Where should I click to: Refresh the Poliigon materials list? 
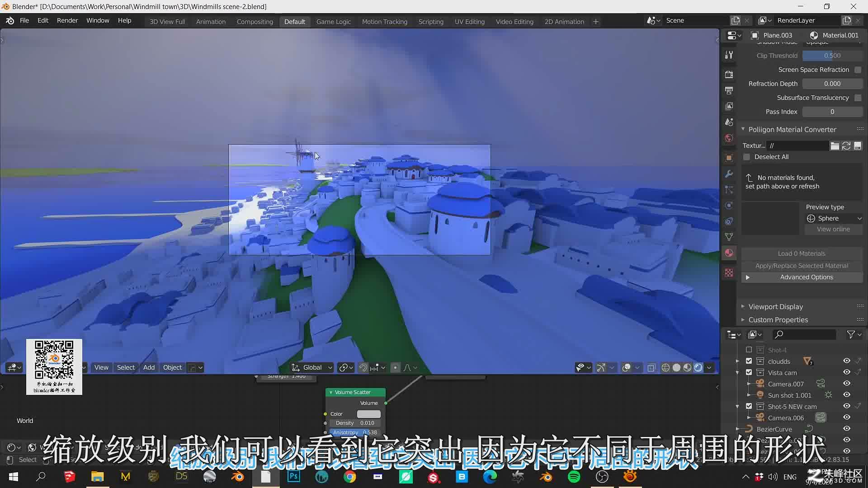click(x=846, y=145)
